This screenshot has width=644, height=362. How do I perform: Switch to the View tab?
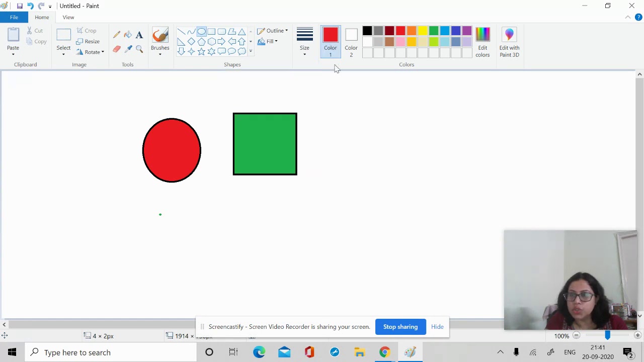tap(68, 17)
